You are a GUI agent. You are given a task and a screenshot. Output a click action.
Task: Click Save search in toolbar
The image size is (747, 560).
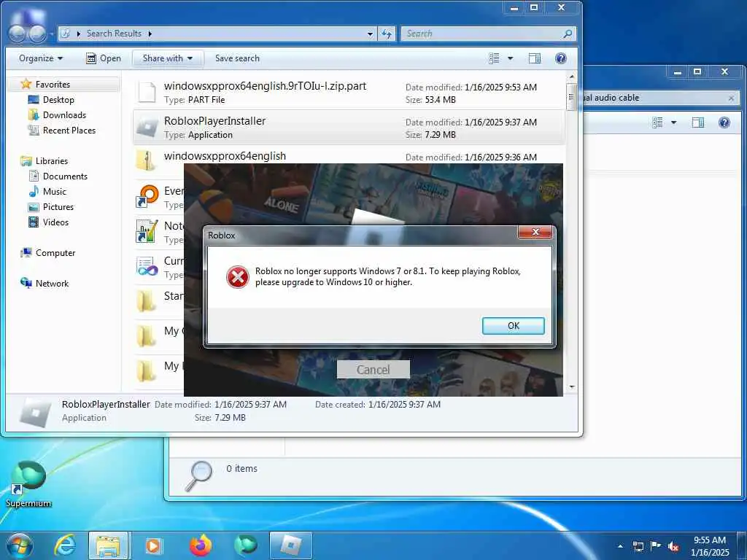tap(237, 58)
